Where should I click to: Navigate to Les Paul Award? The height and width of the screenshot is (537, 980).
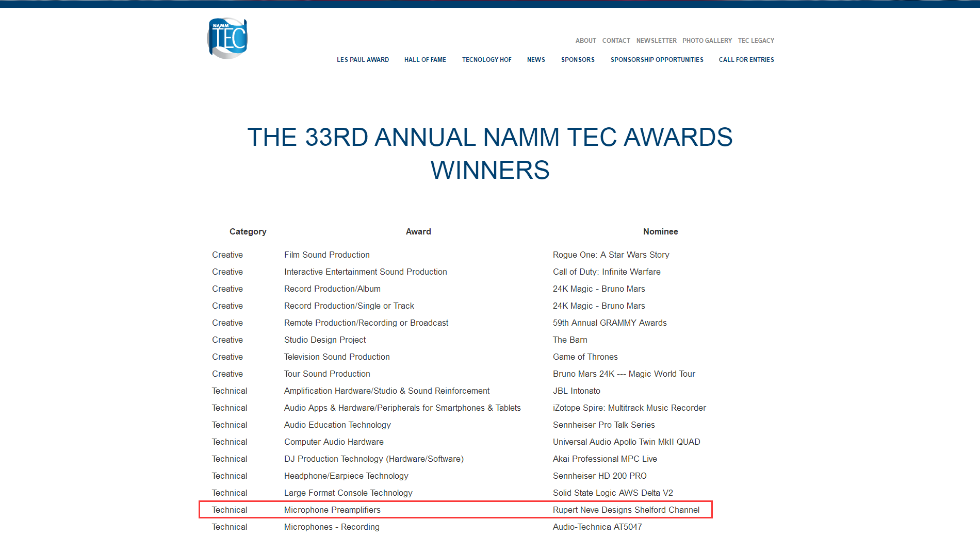[363, 60]
